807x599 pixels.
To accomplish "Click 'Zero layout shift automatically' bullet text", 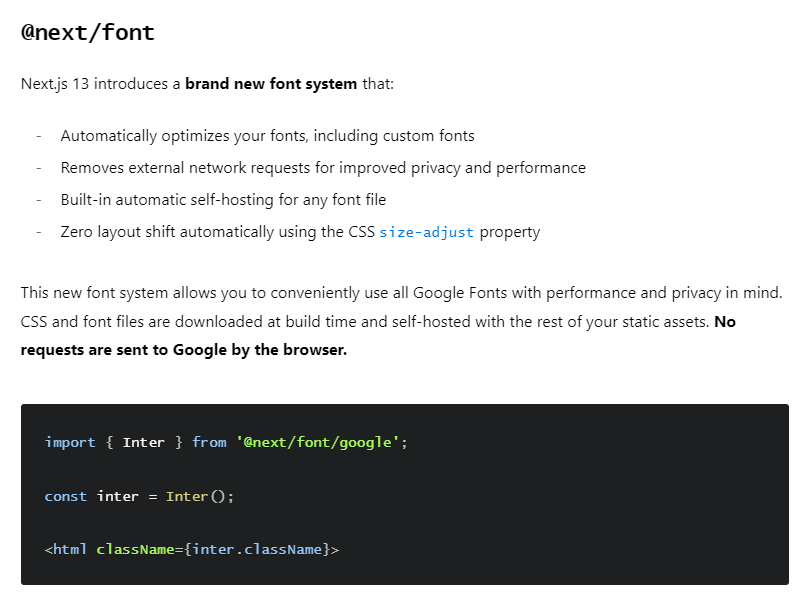I will (300, 232).
